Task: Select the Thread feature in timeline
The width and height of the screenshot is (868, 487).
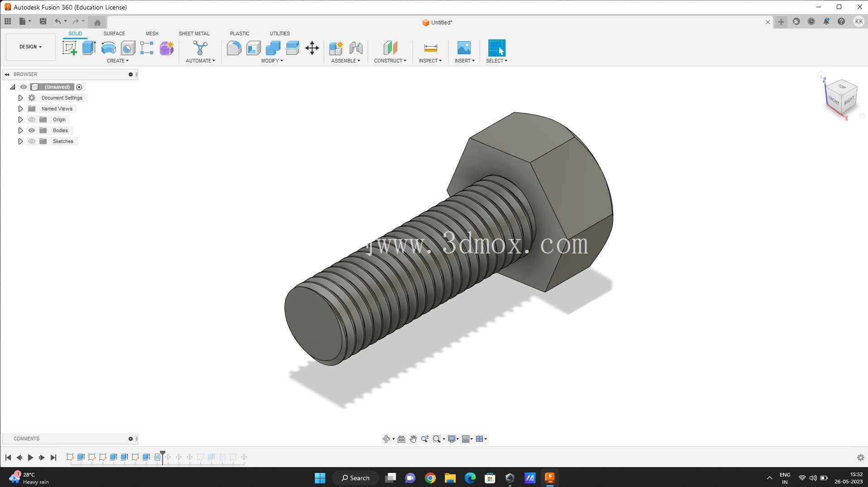Action: coord(157,457)
